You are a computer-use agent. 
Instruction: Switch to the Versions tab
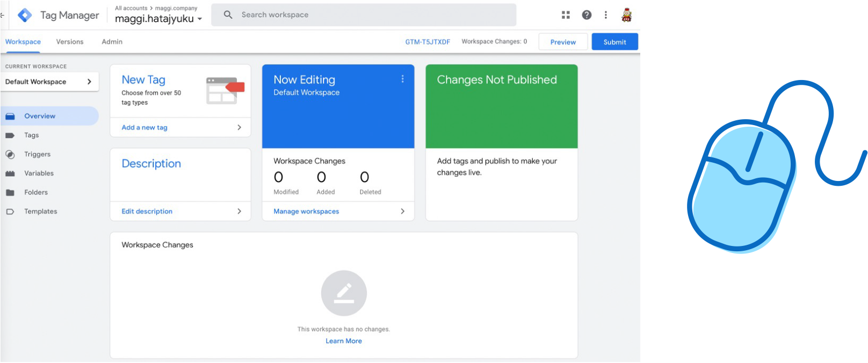(70, 42)
